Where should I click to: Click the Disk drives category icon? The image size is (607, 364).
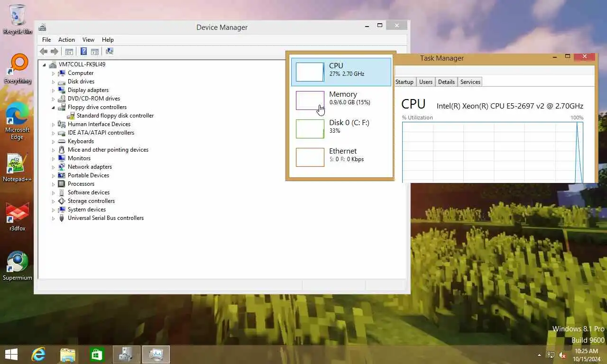[61, 82]
